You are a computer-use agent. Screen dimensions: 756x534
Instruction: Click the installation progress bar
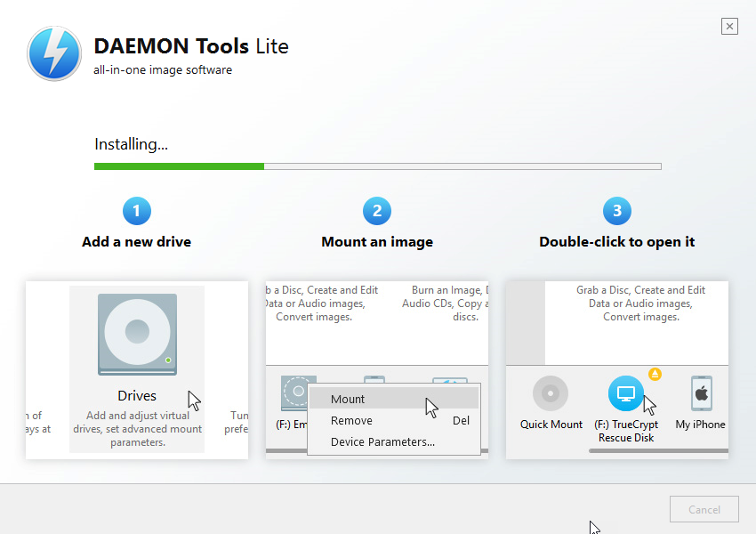click(377, 166)
